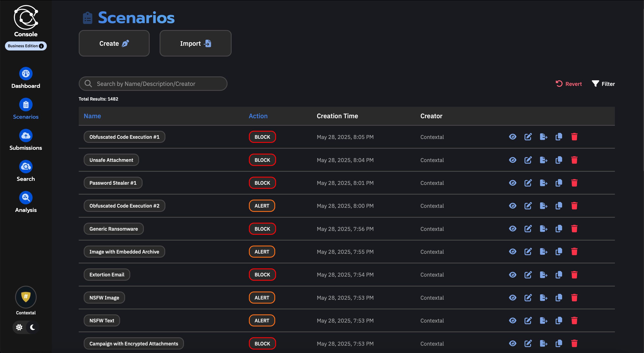Click the Contextal shield badge
644x353 pixels.
(x=26, y=297)
